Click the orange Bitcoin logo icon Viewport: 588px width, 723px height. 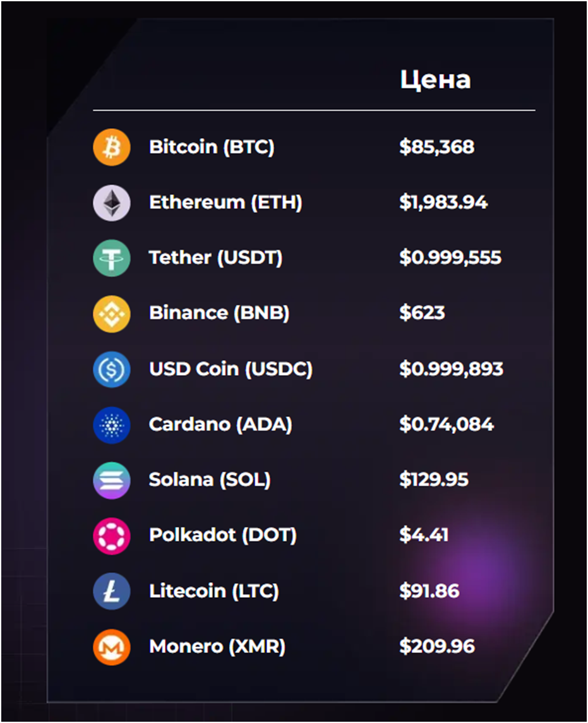[112, 147]
